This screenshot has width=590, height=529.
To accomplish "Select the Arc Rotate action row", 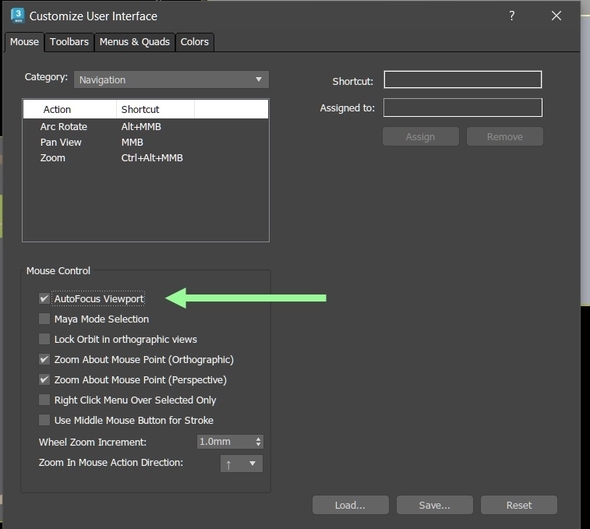I will (x=146, y=127).
